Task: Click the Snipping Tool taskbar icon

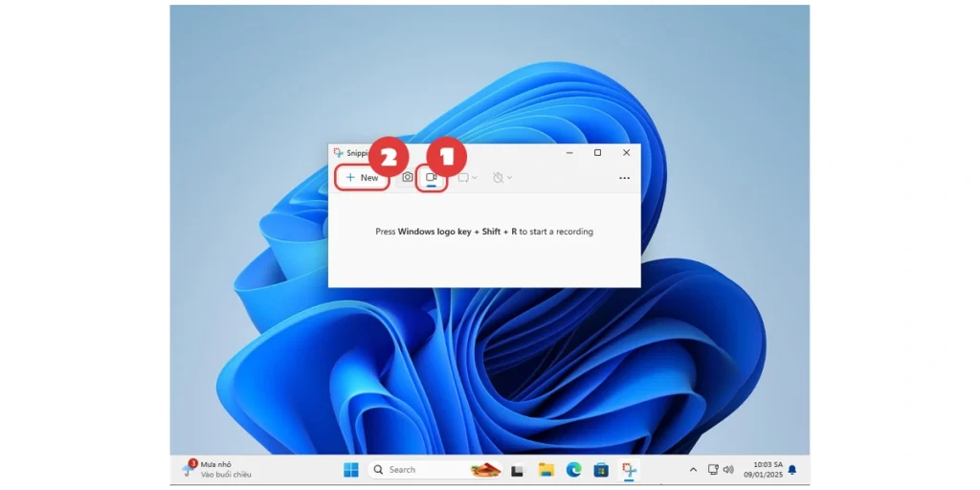Action: pyautogui.click(x=629, y=470)
